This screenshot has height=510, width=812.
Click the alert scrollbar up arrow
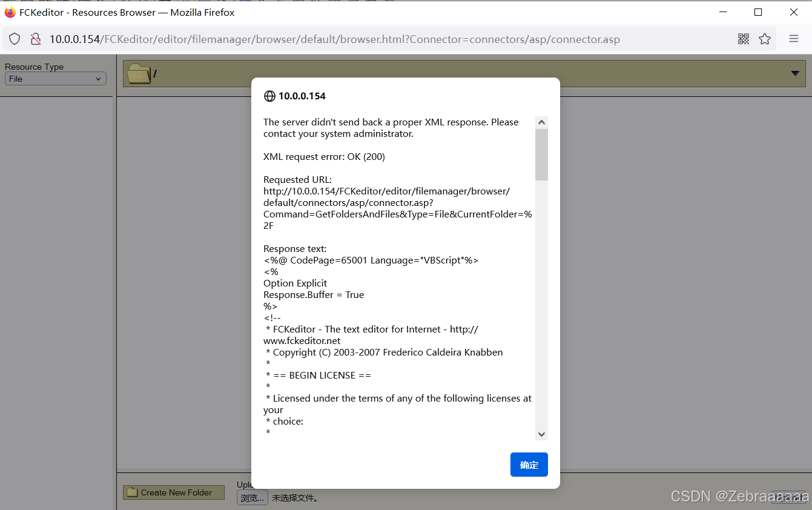pos(541,122)
